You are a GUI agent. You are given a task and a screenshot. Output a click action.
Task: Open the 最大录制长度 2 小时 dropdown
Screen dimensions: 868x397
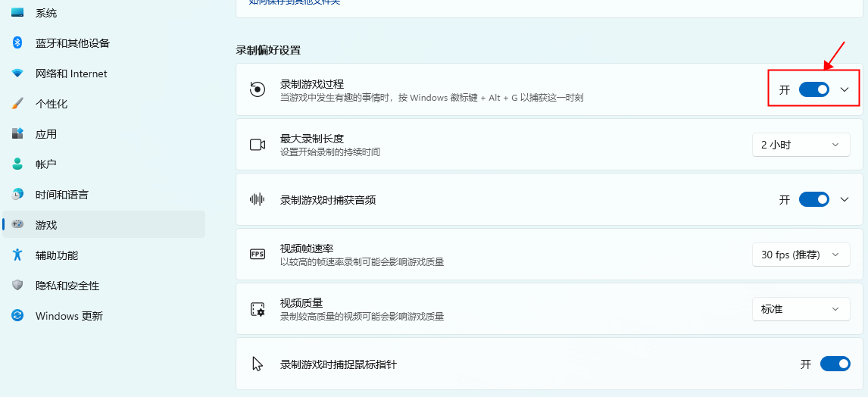(x=800, y=145)
